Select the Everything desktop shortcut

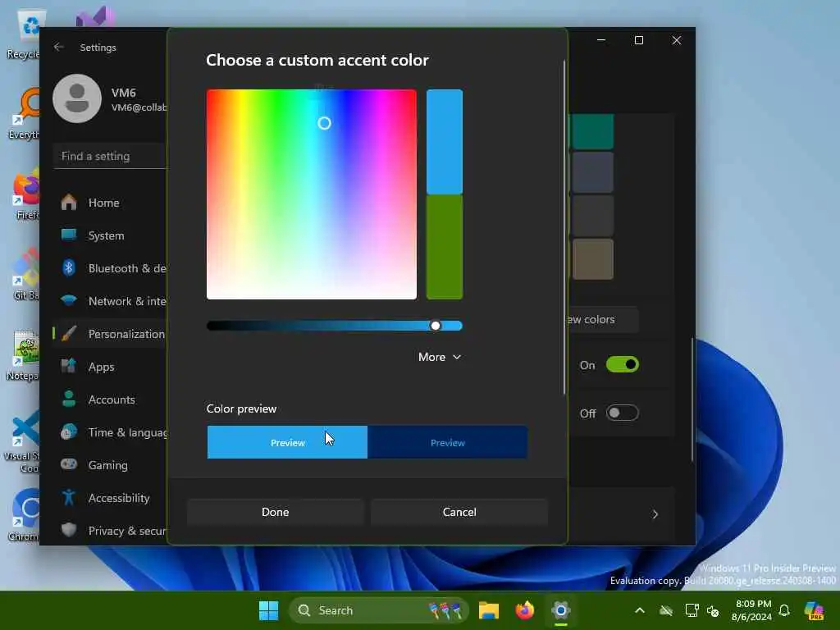tap(25, 115)
